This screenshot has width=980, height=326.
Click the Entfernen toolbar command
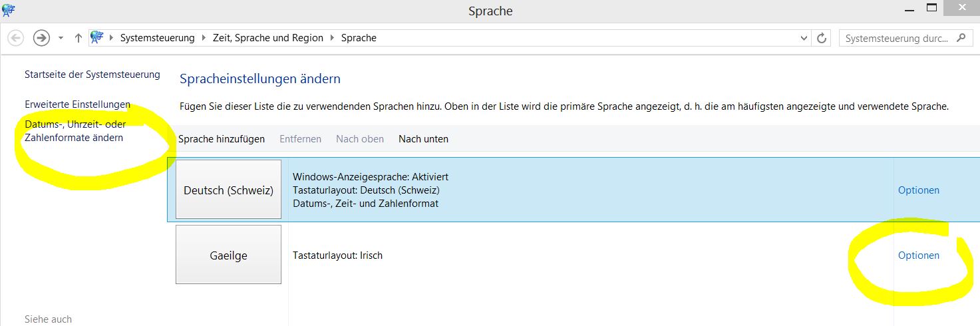click(300, 139)
